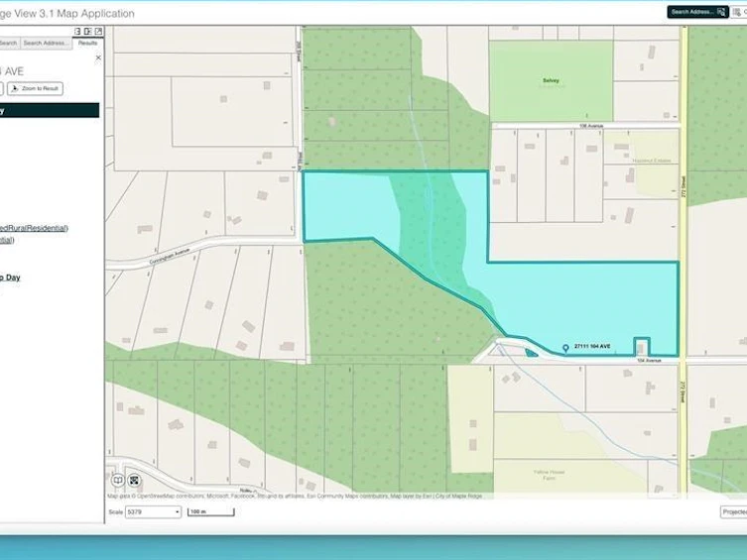Click the 100 m scale bar
This screenshot has height=560, width=747.
tap(211, 512)
